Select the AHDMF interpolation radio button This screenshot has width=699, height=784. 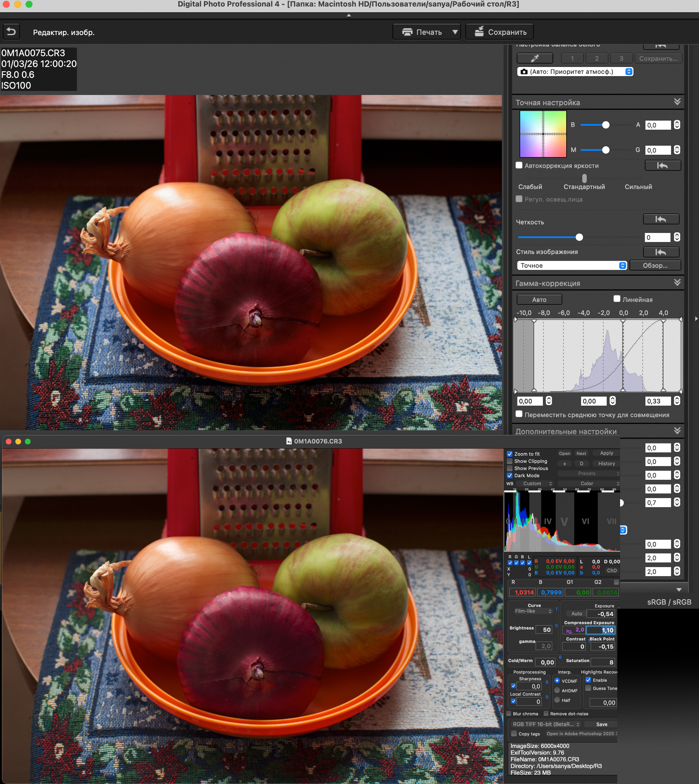(557, 691)
